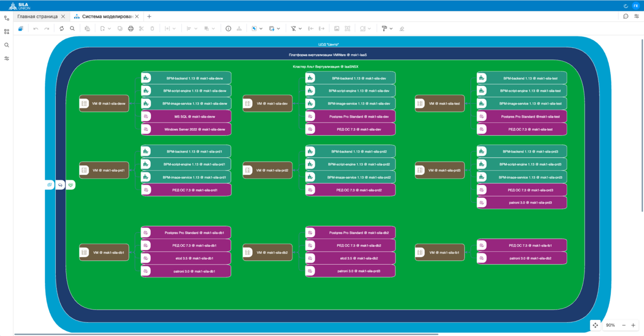The image size is (644, 336).
Task: Select BPM-script-engine 1.13 @ msk1-sila-prd1 node
Action: coord(186,164)
